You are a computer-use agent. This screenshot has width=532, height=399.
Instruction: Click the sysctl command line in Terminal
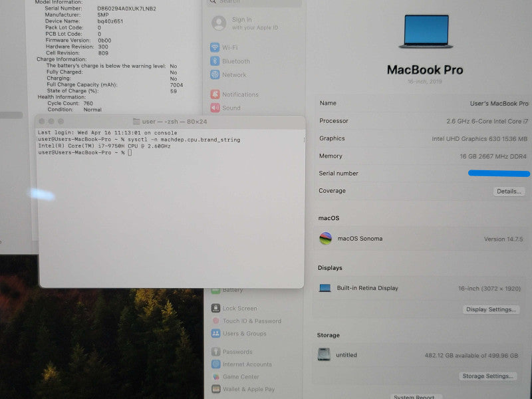[139, 140]
